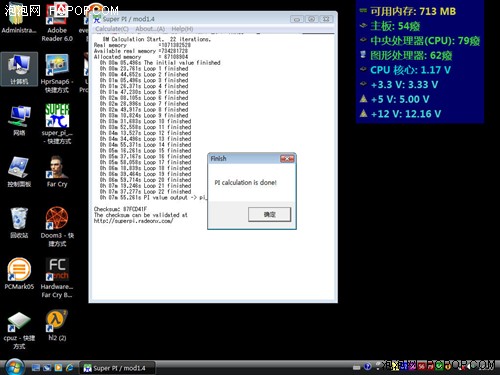The height and width of the screenshot is (375, 500).
Task: Open HardwareOC Far Cry Benchmark icon
Action: 57,278
